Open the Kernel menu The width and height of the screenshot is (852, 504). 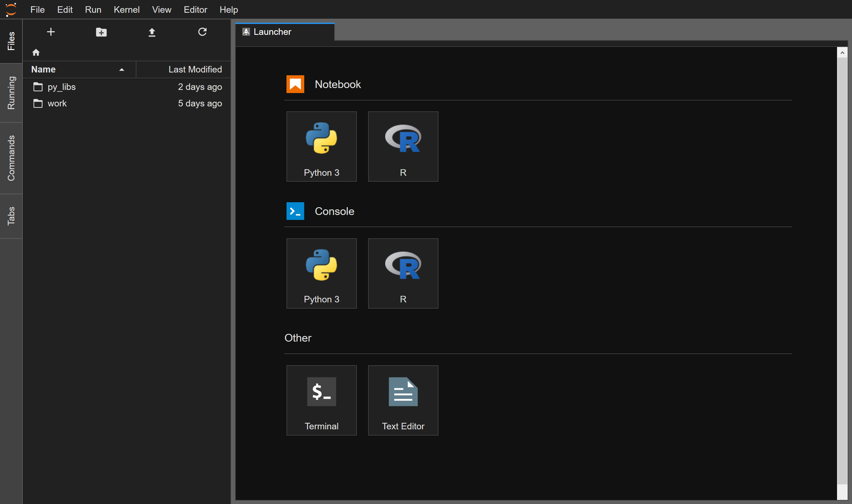tap(126, 10)
